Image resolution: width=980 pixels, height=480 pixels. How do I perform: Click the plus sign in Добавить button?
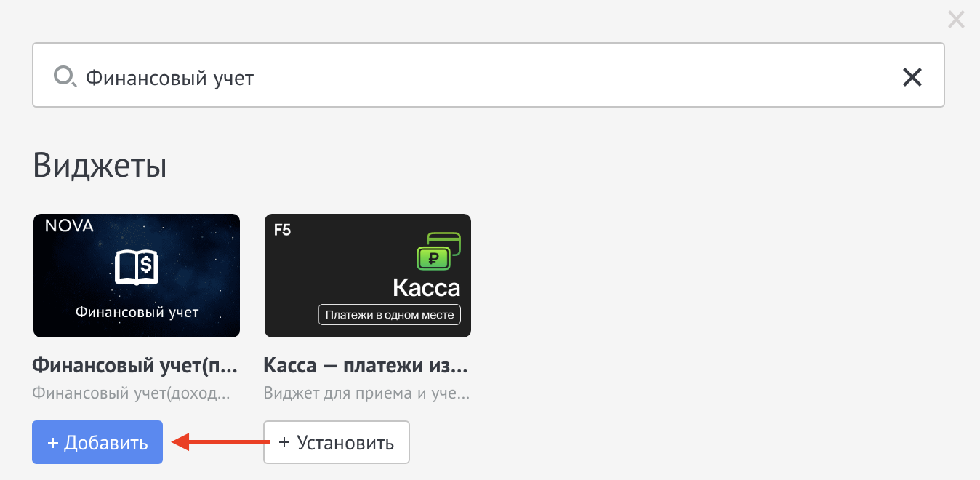(x=52, y=442)
